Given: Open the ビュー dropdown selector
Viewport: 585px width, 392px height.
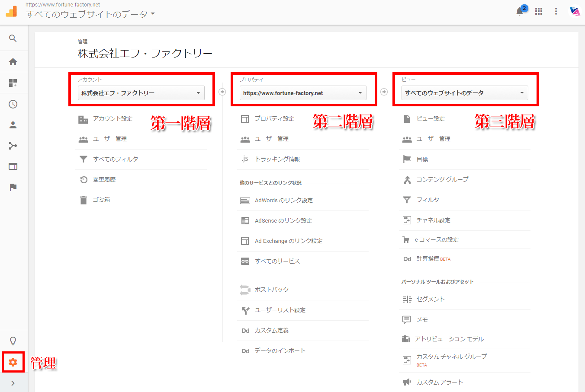Looking at the screenshot, I should 465,93.
